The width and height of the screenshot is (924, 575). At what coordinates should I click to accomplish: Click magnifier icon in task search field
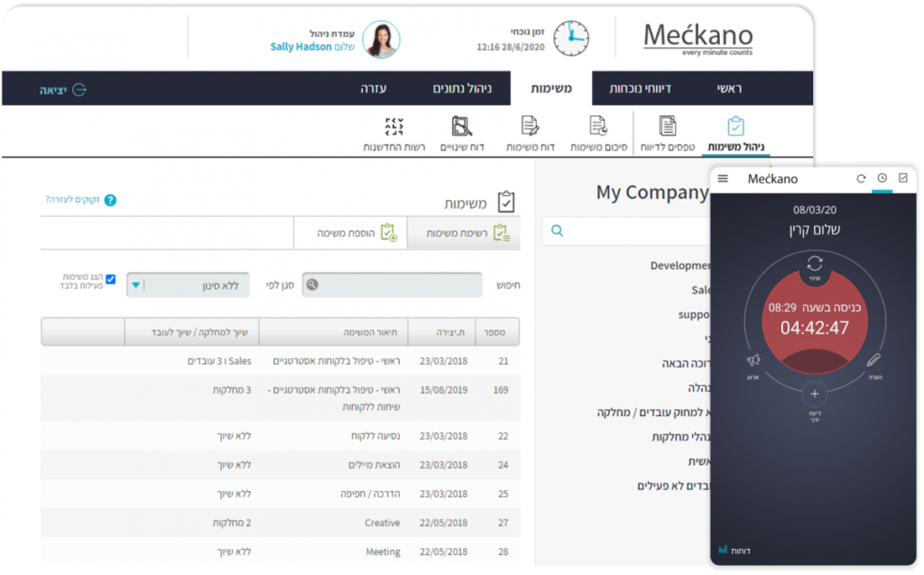(x=312, y=285)
